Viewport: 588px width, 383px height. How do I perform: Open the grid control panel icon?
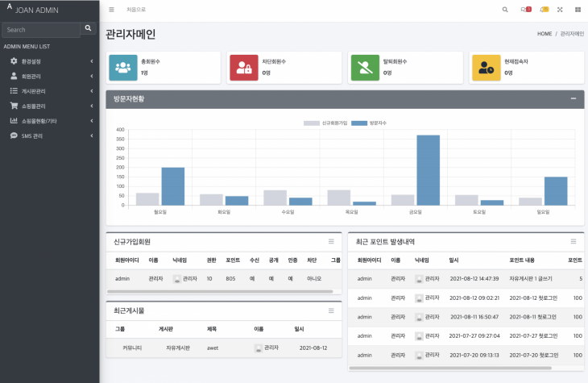click(x=578, y=10)
